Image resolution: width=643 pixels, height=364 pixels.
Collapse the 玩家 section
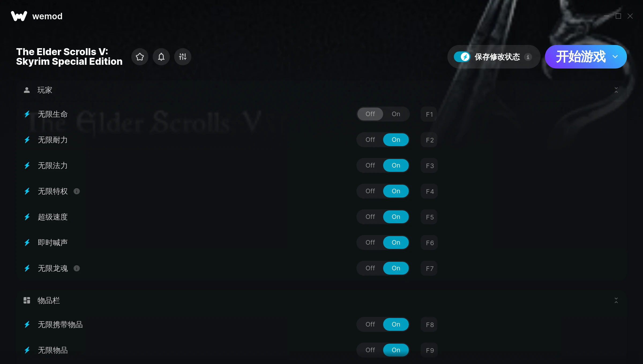pyautogui.click(x=616, y=90)
